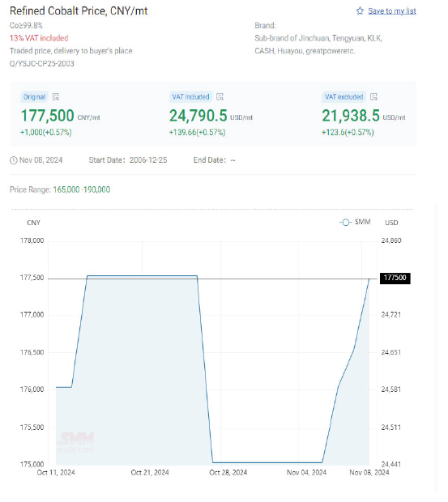Click the Oct 11, 2024 axis label
Screen dimensions: 448x502
(56, 473)
